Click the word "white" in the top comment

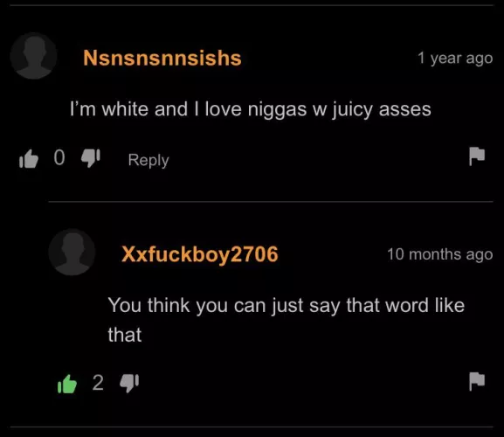(x=127, y=108)
